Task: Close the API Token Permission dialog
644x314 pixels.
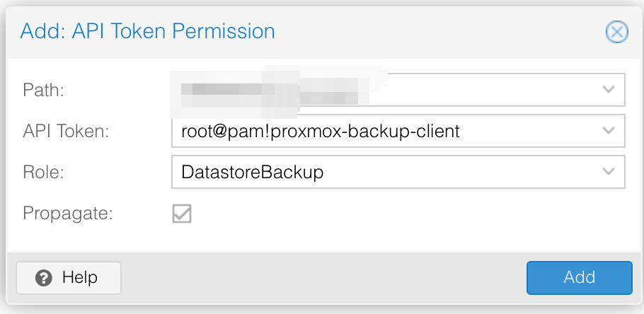Action: pyautogui.click(x=616, y=33)
